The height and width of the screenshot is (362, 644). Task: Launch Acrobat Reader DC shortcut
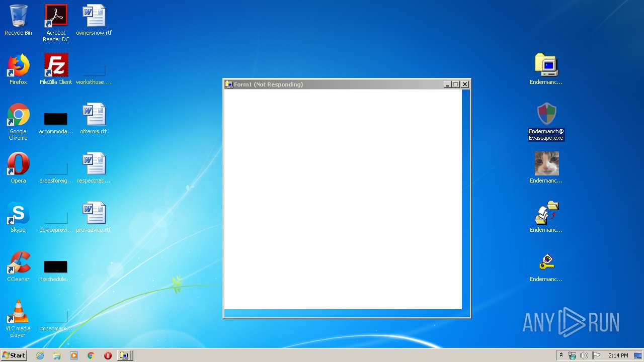[x=56, y=23]
